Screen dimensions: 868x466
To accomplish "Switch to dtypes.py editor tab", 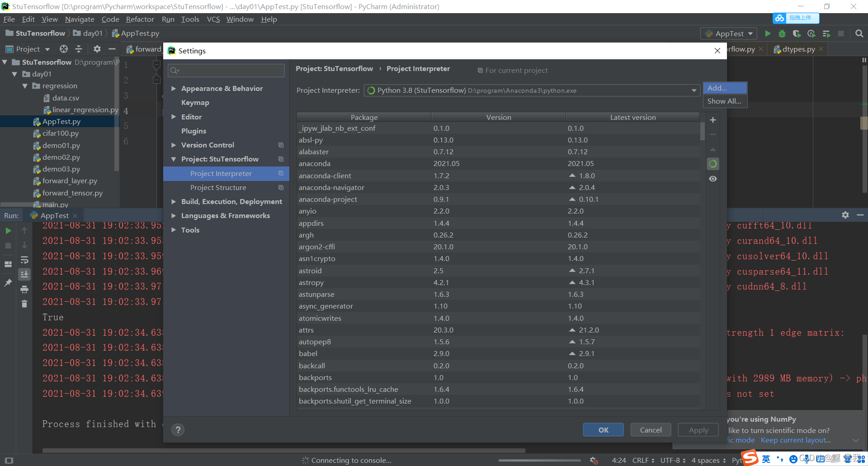I will 798,49.
